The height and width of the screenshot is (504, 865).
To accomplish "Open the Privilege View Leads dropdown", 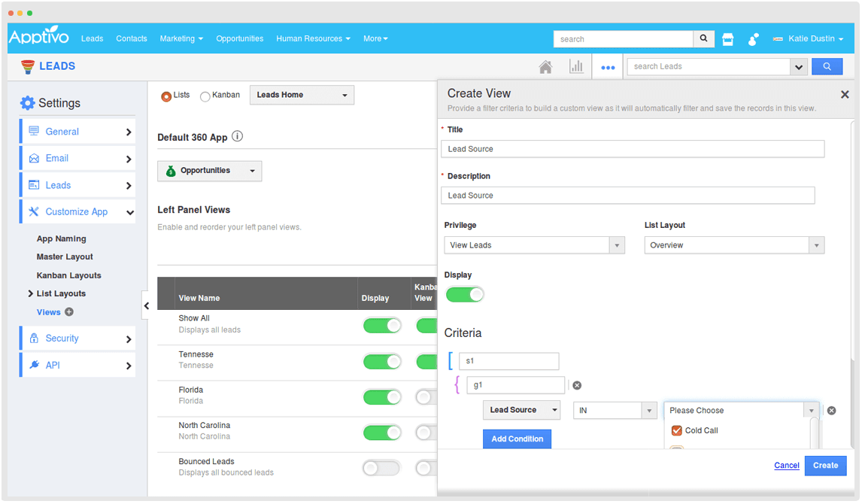I will [534, 245].
